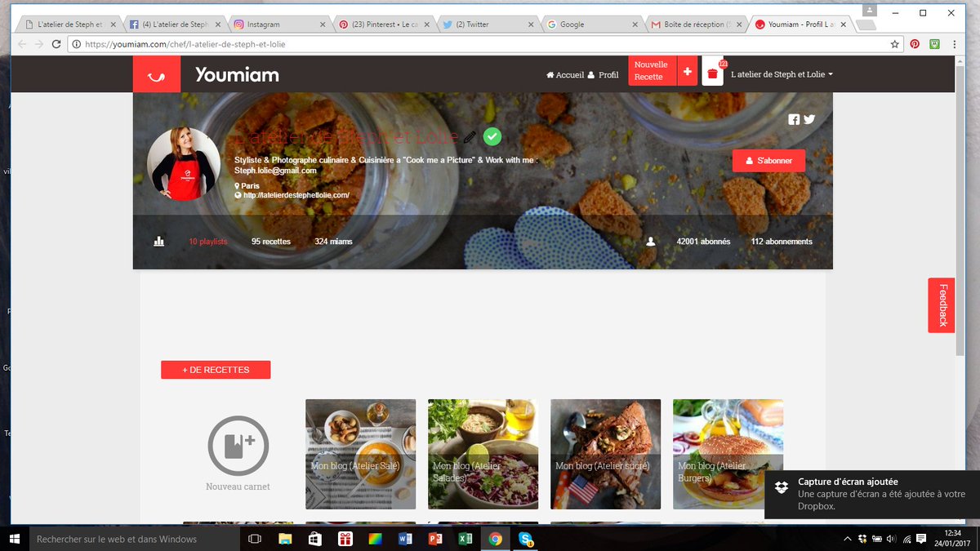Open the Chrome three-dot menu
Screen dimensions: 980x551
(x=953, y=44)
